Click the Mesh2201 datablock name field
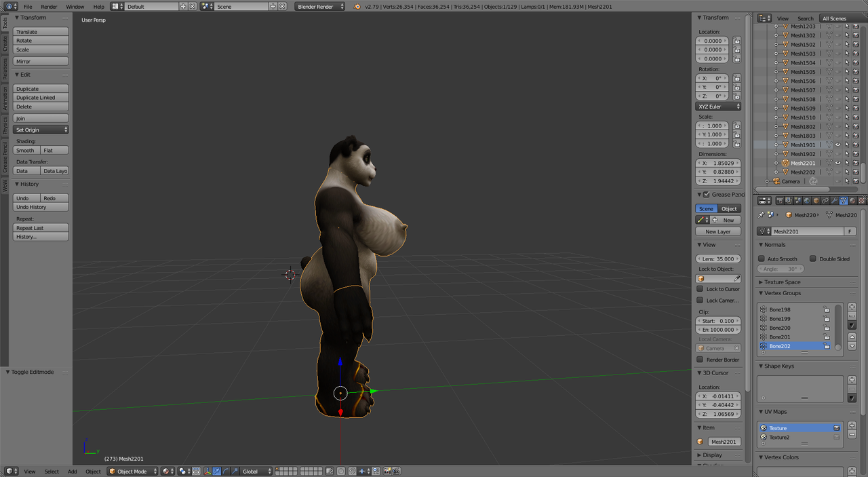The image size is (868, 477). (x=808, y=231)
